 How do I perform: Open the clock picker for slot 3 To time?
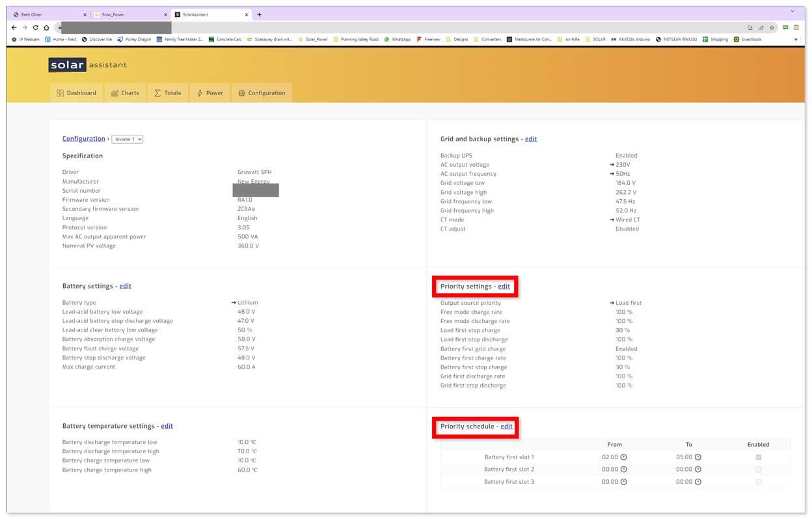pyautogui.click(x=697, y=482)
